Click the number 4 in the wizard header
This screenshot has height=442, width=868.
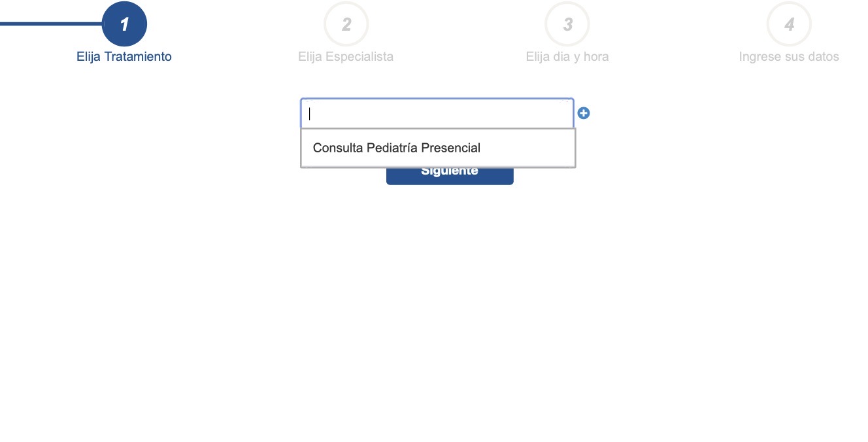coord(789,24)
